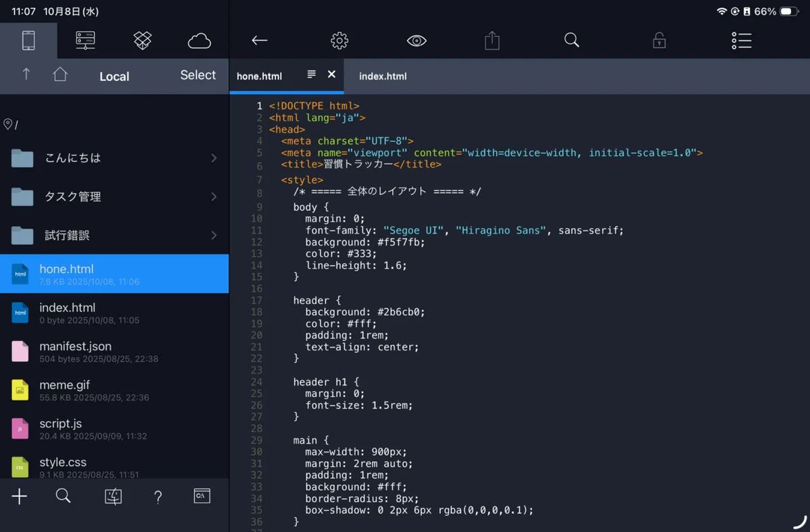This screenshot has width=810, height=532.
Task: Toggle the read-only lock icon
Action: pyautogui.click(x=659, y=41)
